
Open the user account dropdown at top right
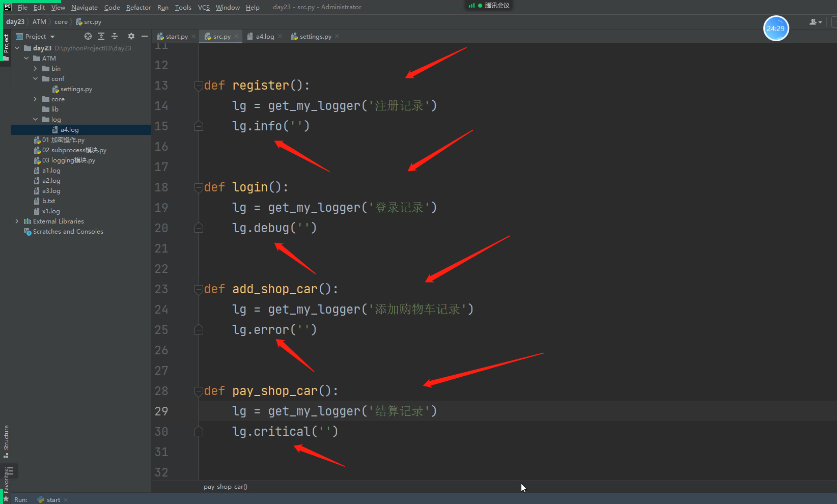(816, 22)
